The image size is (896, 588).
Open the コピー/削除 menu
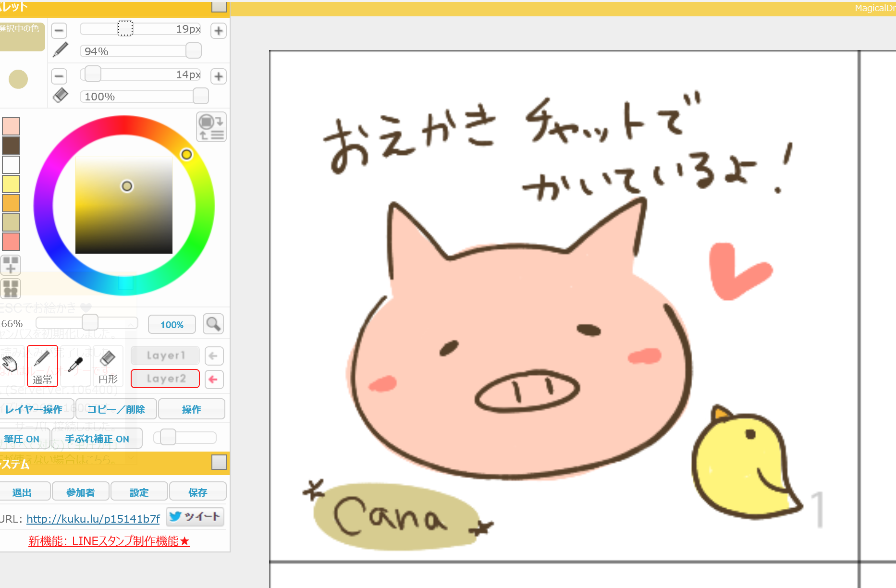[116, 409]
